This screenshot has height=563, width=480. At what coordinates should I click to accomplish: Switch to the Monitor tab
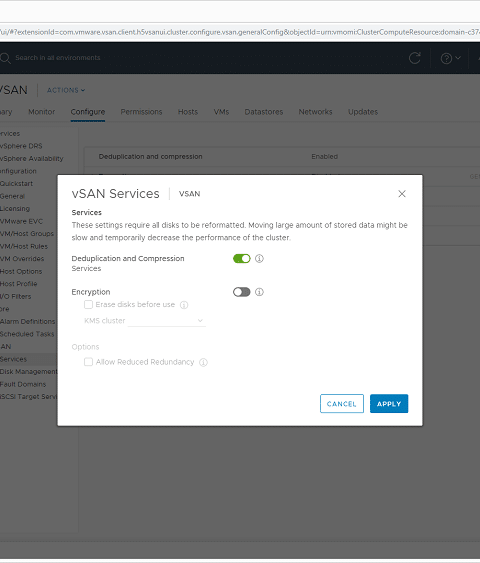click(x=42, y=112)
